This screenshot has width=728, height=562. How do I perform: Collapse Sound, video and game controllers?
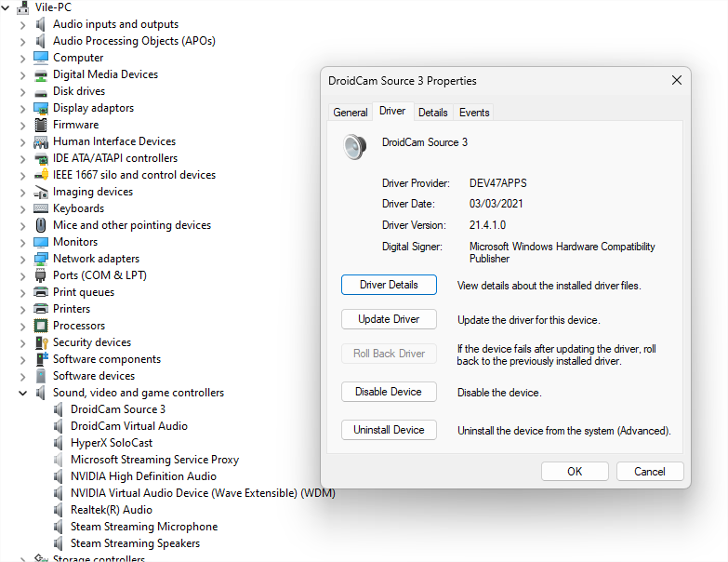coord(22,393)
